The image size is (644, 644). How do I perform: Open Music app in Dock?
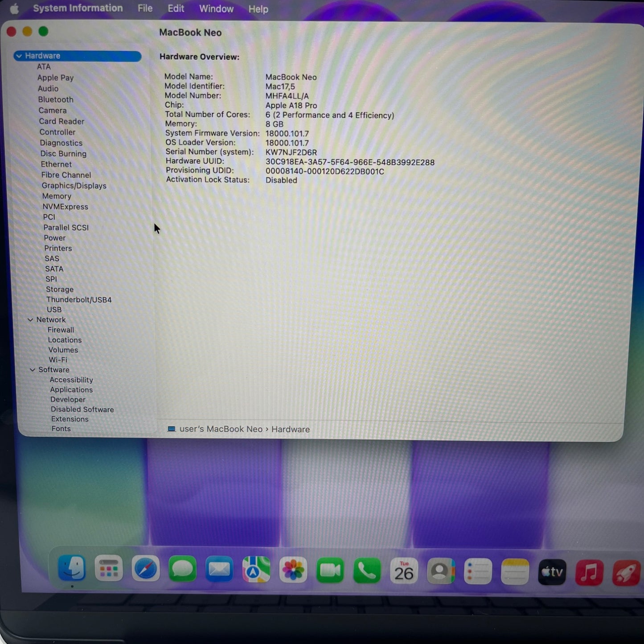(589, 572)
